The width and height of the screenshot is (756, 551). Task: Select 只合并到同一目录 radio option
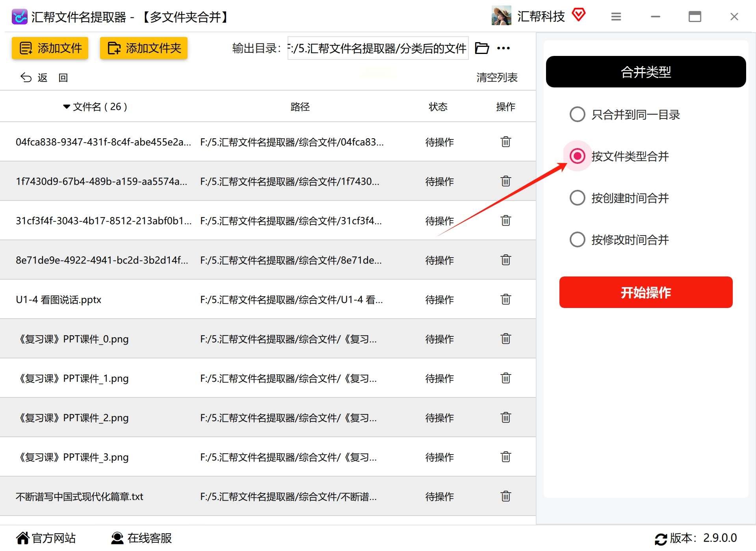pos(577,115)
